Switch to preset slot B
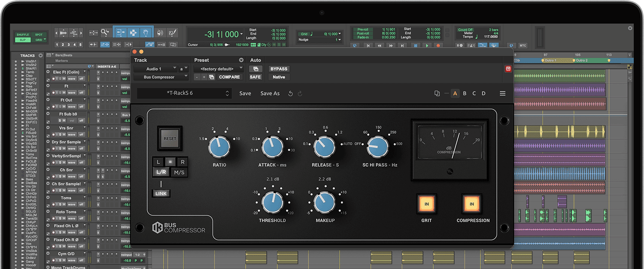Image resolution: width=644 pixels, height=269 pixels. tap(465, 94)
